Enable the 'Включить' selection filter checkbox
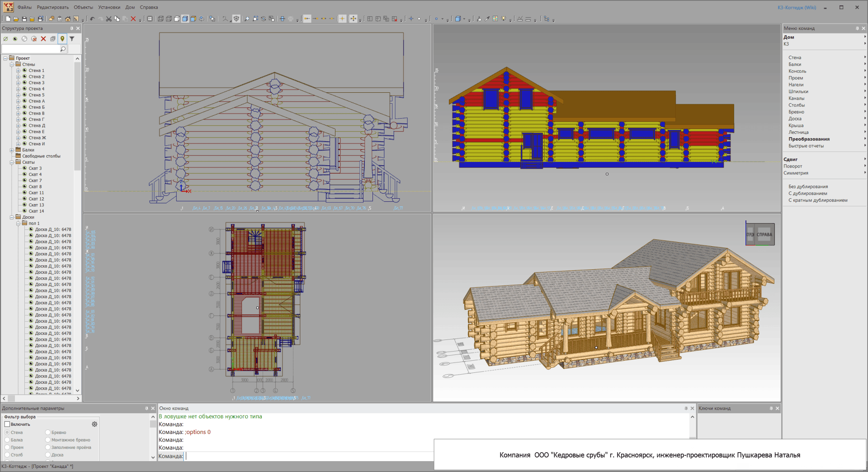Screen dimensions: 868x472 point(7,424)
